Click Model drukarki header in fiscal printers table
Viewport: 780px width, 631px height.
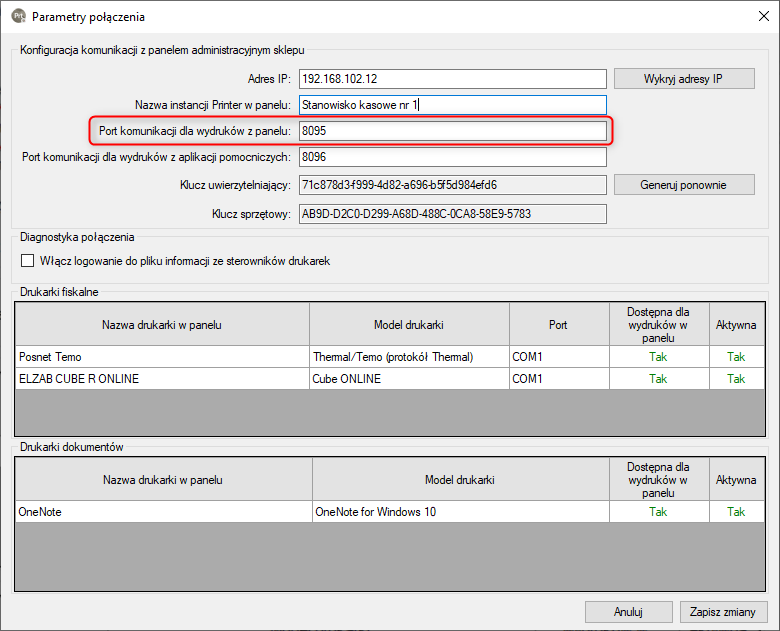[x=408, y=325]
